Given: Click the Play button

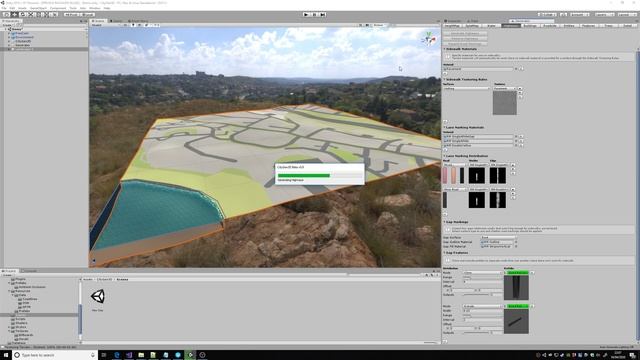Looking at the screenshot, I should (x=306, y=14).
